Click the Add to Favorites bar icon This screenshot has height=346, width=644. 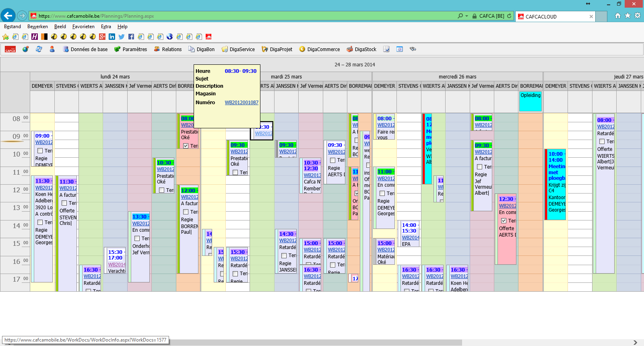point(6,37)
